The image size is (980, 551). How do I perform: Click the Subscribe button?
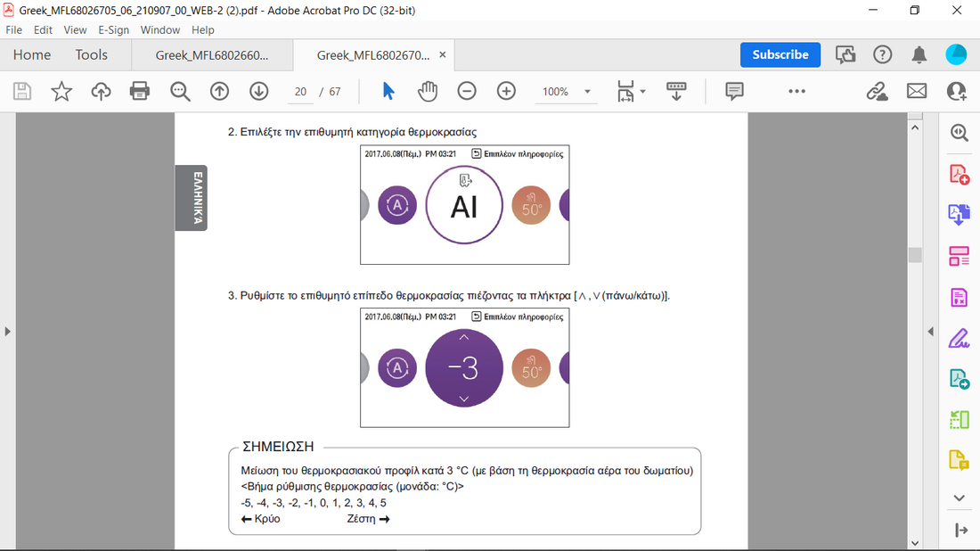[780, 54]
